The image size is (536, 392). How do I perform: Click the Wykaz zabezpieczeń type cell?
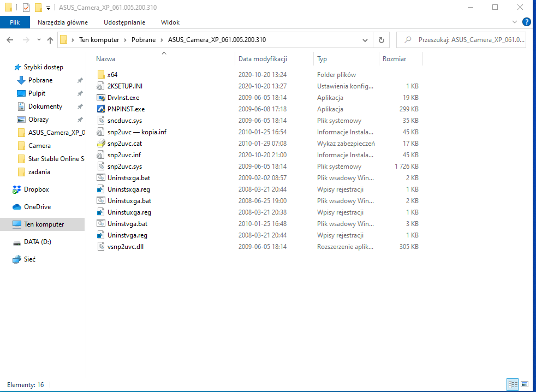[346, 144]
